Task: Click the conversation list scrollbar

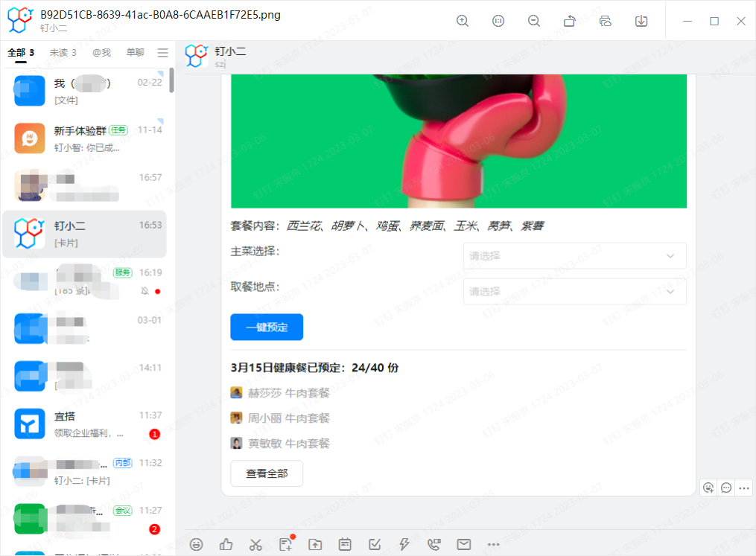Action: point(171,80)
